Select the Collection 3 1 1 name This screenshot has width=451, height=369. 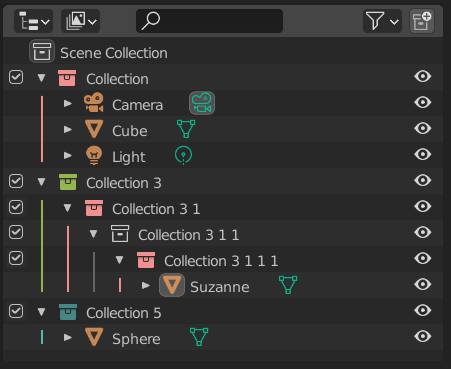189,235
